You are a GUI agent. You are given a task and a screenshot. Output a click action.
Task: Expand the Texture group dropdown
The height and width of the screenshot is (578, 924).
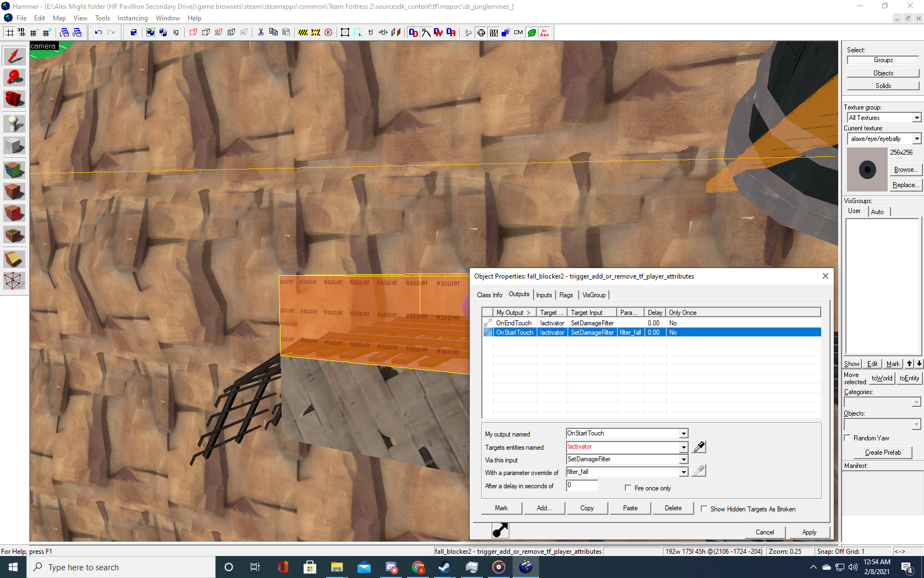917,118
